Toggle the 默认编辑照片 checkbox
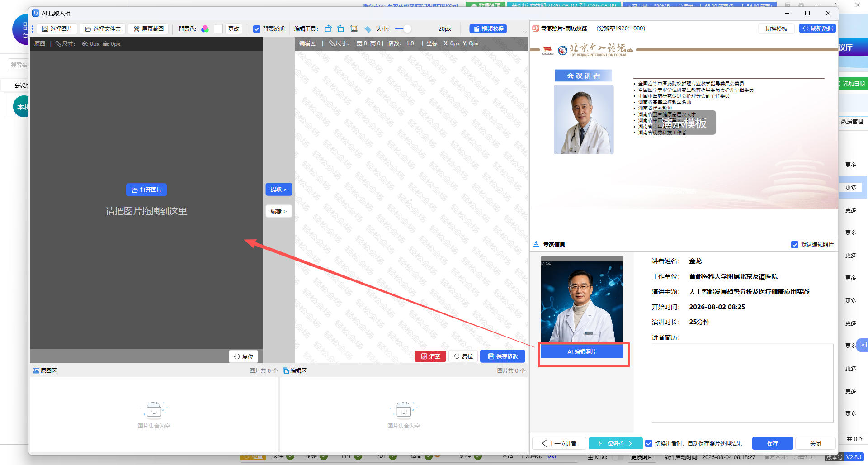868x465 pixels. 795,245
